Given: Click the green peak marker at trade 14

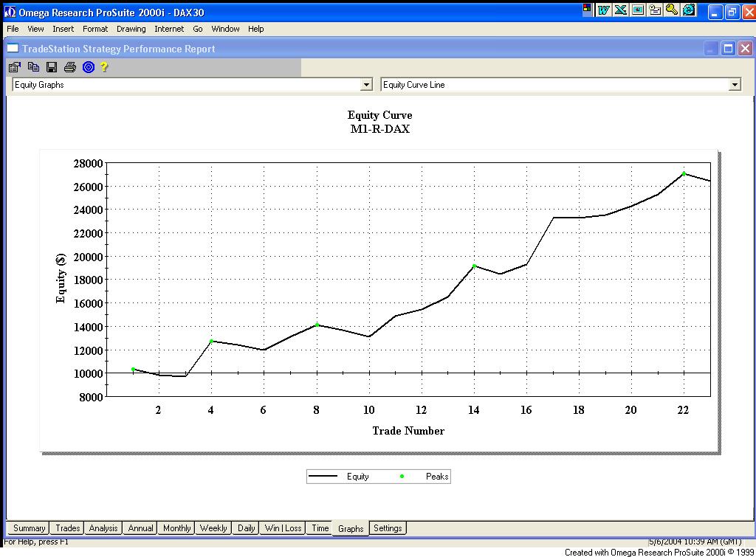Looking at the screenshot, I should click(474, 266).
